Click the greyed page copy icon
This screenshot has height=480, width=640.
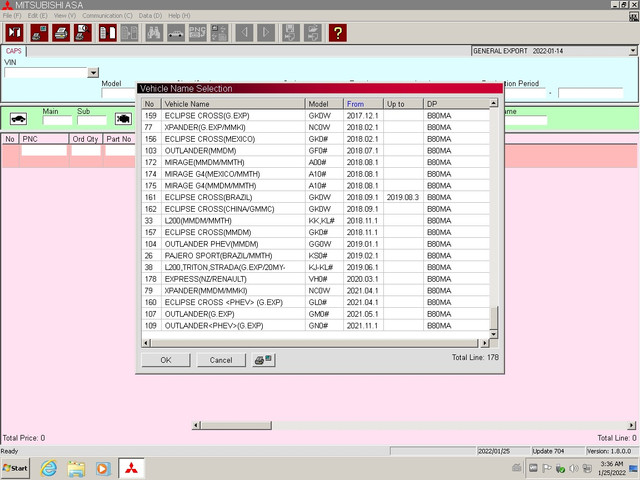tap(129, 33)
